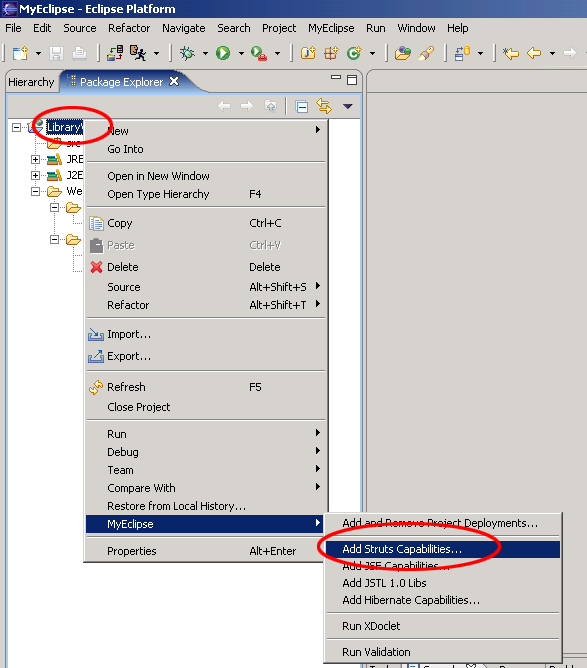Click the Forward navigation arrow in main toolbar
This screenshot has height=668, width=587.
tap(570, 53)
